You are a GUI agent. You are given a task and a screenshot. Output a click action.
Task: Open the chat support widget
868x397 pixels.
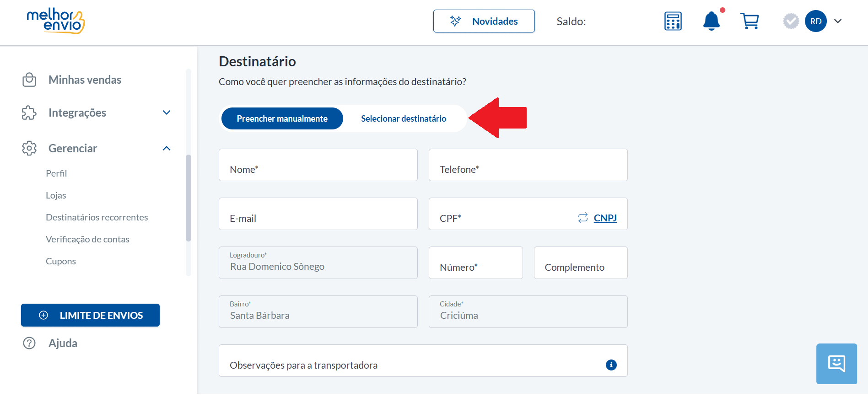pyautogui.click(x=836, y=364)
